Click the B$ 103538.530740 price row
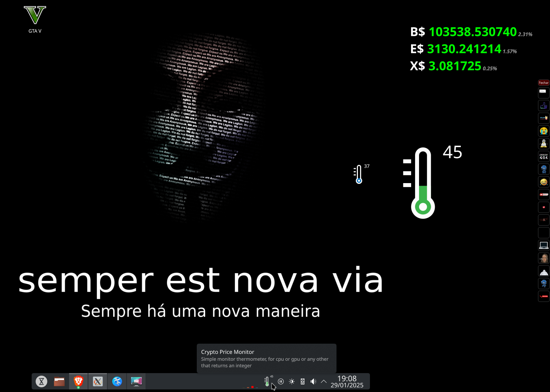This screenshot has width=550, height=392. coord(471,32)
